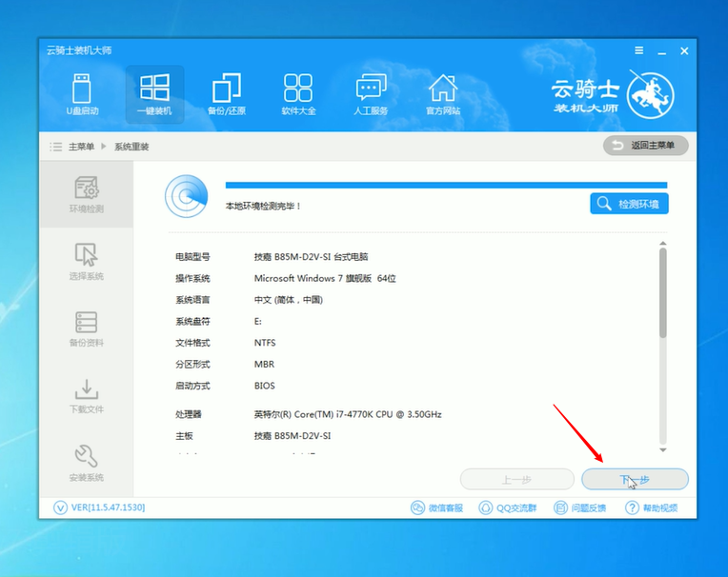Image resolution: width=728 pixels, height=577 pixels.
Task: Minimize the 云骑士装机大师 window
Action: tap(662, 51)
